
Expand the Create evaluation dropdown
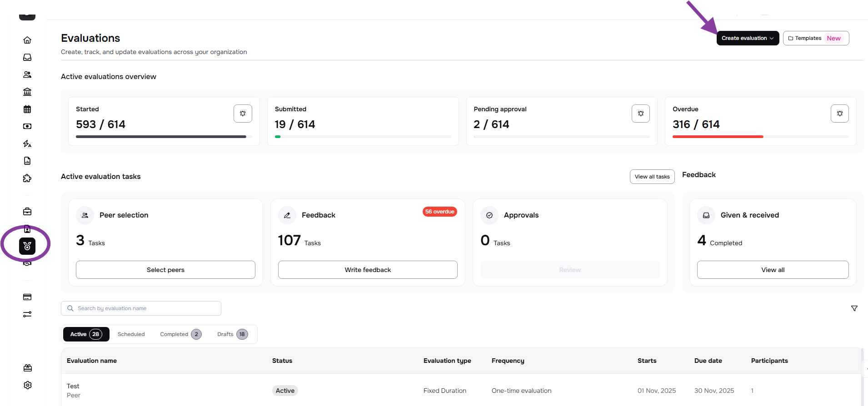point(748,38)
